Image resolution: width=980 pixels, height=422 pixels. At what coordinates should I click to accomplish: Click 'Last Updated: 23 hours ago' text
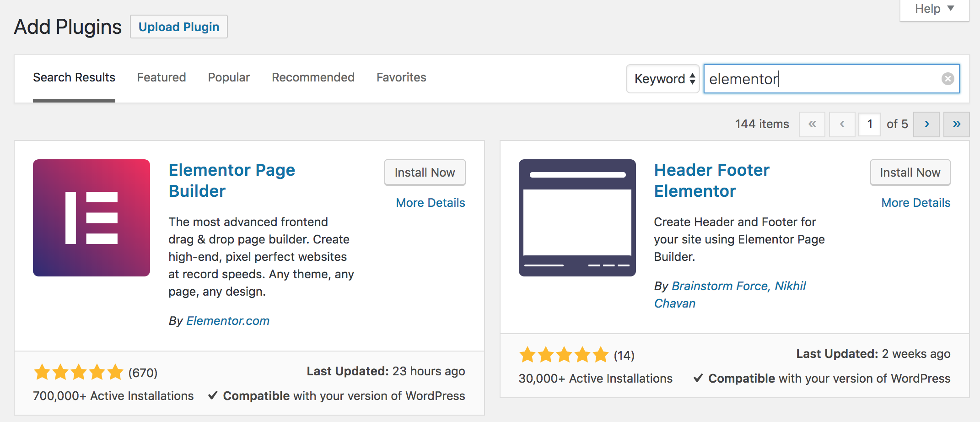point(386,371)
